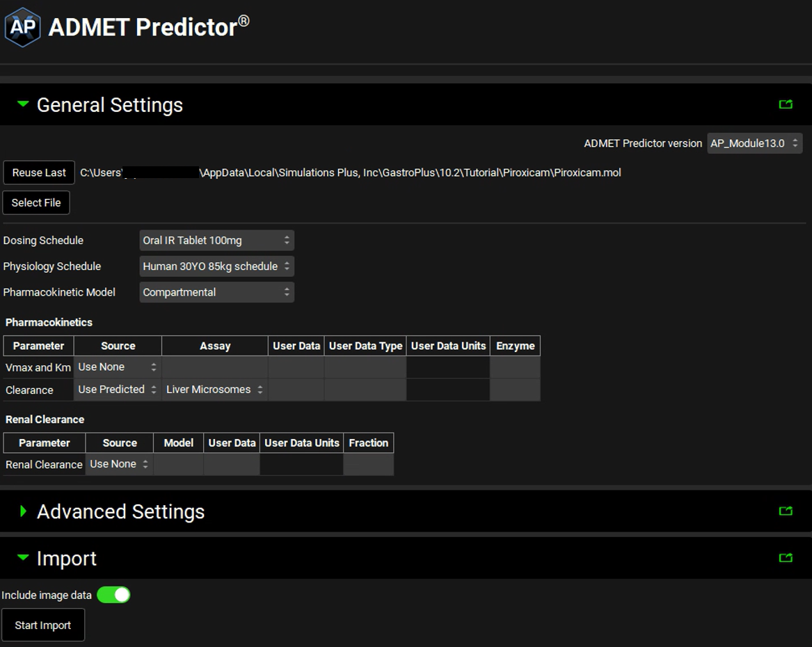The width and height of the screenshot is (812, 647).
Task: Open the Physiology Schedule dropdown
Action: [216, 266]
